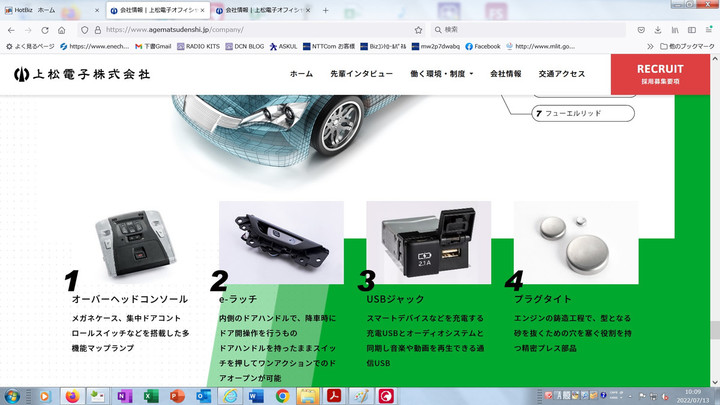Open PowerPoint from the taskbar
The height and width of the screenshot is (405, 720).
177,396
